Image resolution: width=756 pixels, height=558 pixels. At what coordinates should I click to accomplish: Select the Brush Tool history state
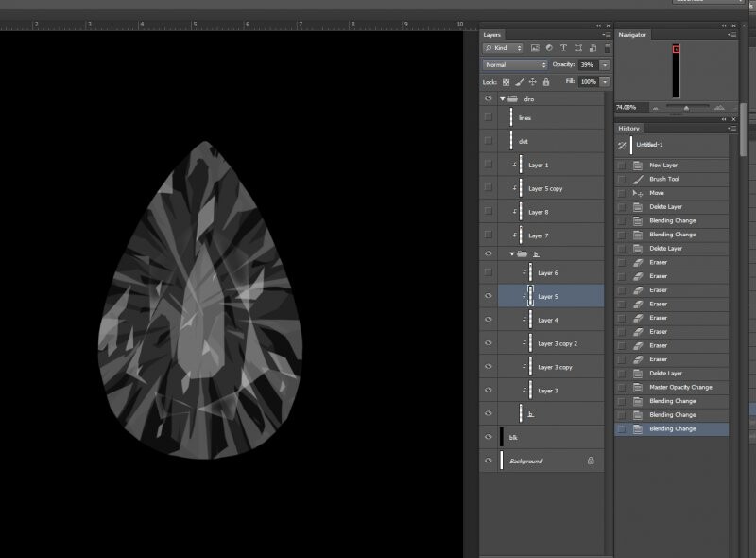(x=664, y=179)
